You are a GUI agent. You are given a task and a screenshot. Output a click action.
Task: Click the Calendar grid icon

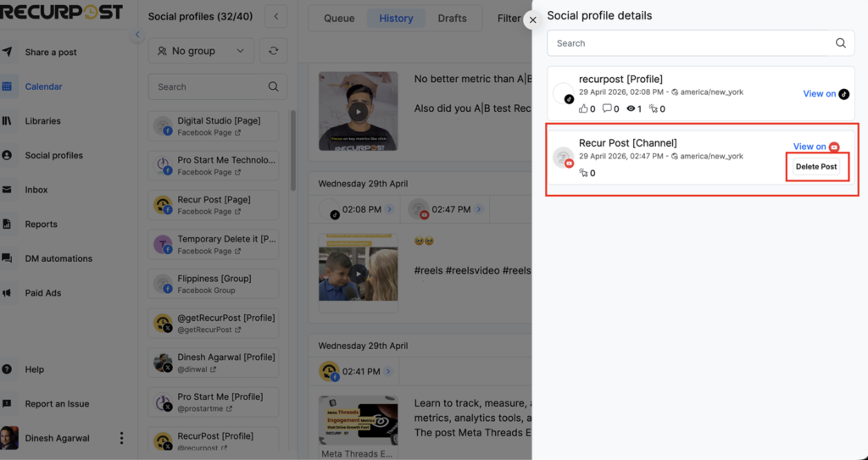7,86
